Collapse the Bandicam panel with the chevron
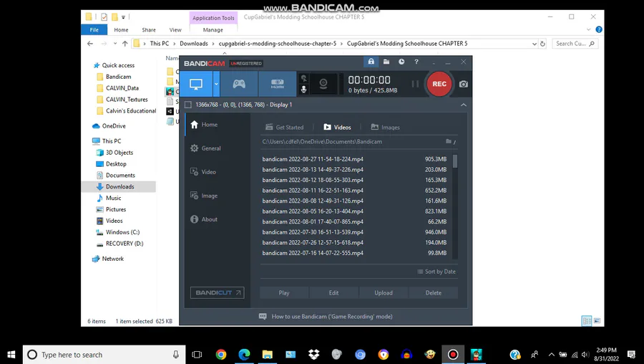This screenshot has width=644, height=364. pos(463,105)
